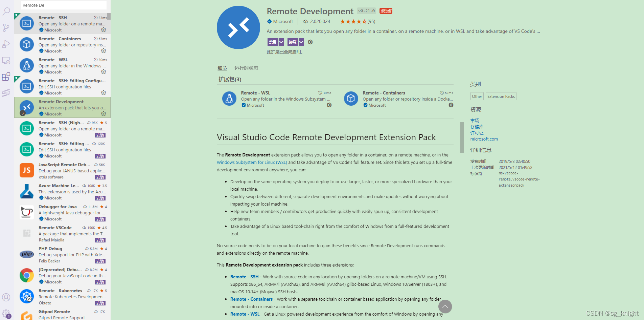The image size is (644, 320).
Task: Click the extensions search box
Action: tap(64, 5)
